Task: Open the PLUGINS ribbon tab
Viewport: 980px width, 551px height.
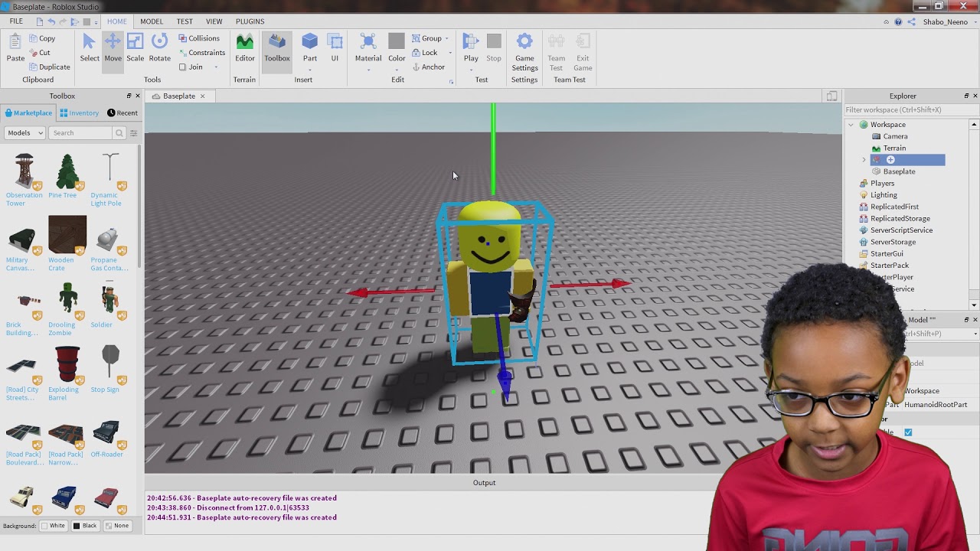Action: (250, 21)
